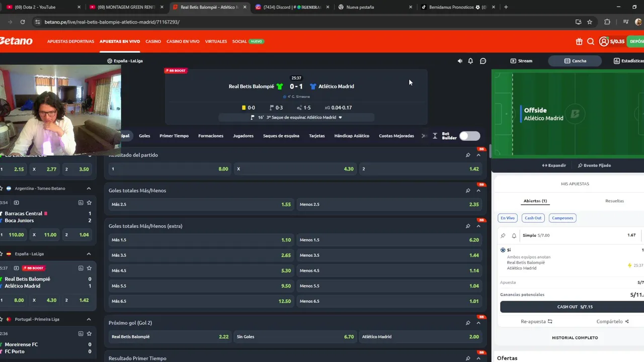Collapse the Portugal - Primeira Liga league
Image resolution: width=644 pixels, height=362 pixels.
coord(89,319)
